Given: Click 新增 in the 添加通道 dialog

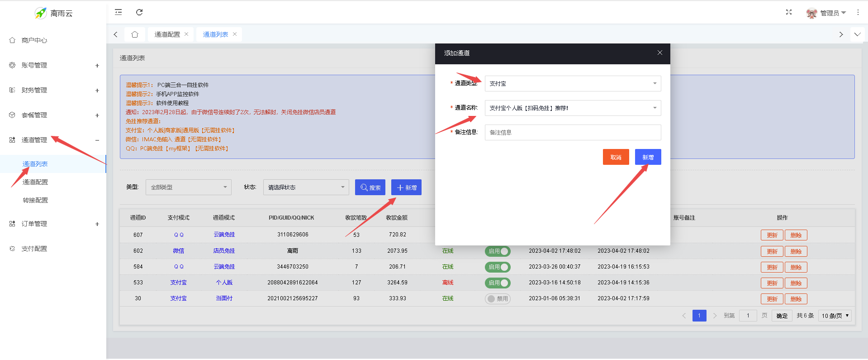Looking at the screenshot, I should (648, 157).
